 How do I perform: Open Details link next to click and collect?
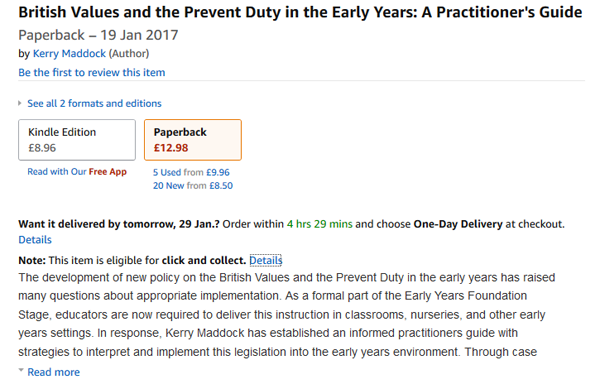266,260
